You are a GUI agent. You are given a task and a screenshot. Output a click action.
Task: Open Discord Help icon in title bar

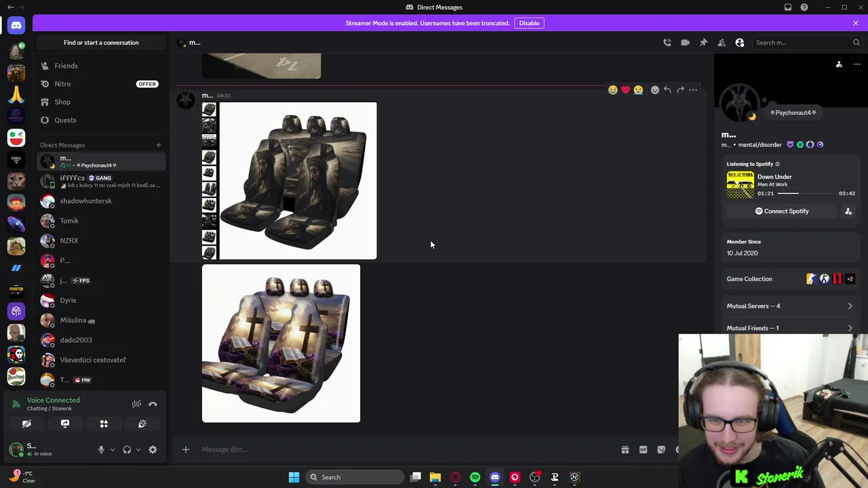[804, 7]
